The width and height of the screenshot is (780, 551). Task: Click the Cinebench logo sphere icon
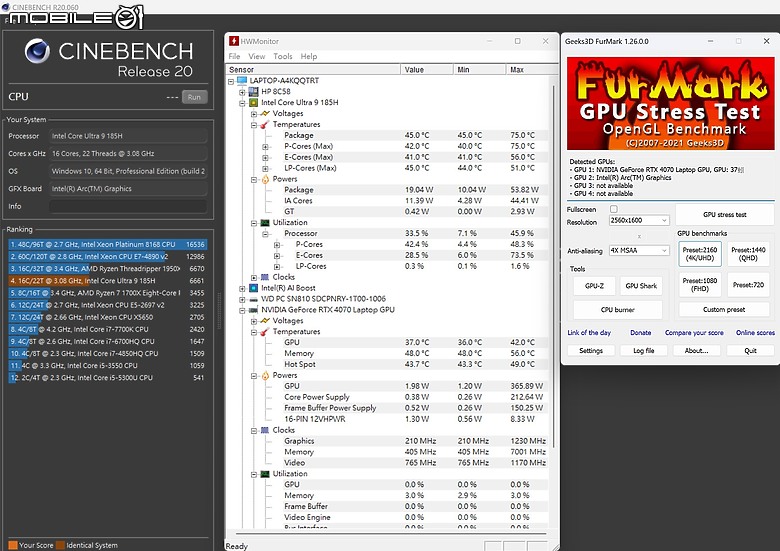point(38,51)
